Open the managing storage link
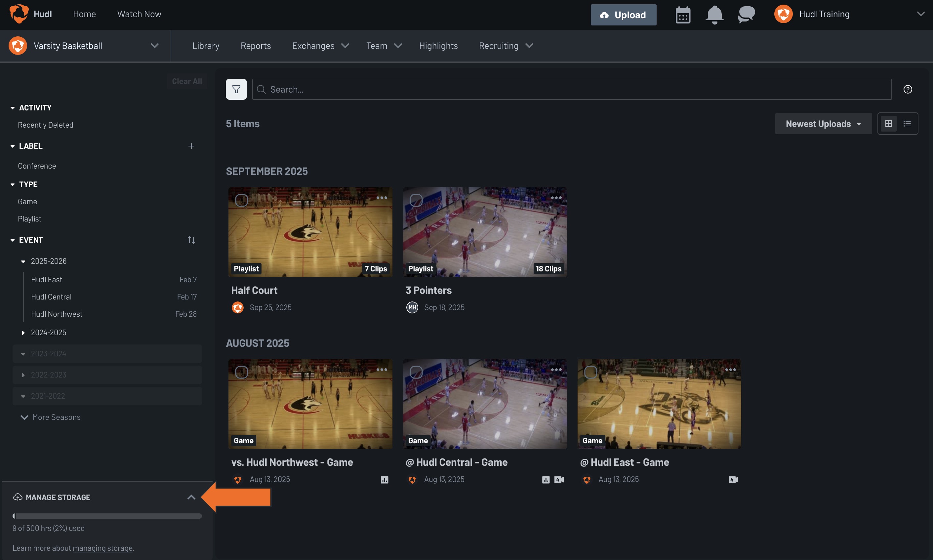Screen dimensions: 933x560 103,548
